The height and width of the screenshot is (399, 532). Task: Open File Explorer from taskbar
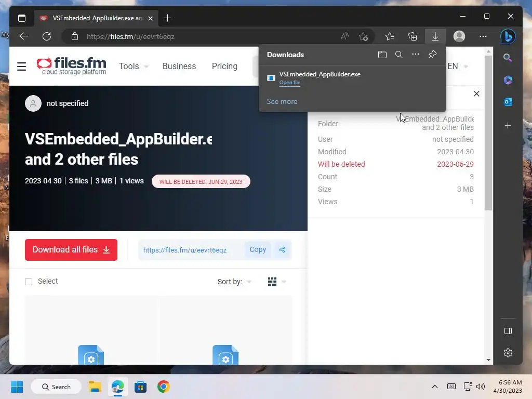point(95,387)
